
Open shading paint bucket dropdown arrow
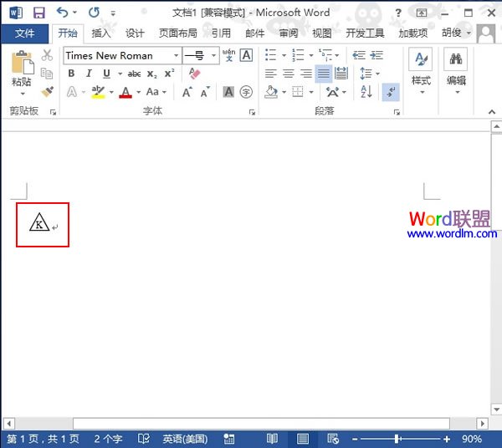click(284, 93)
